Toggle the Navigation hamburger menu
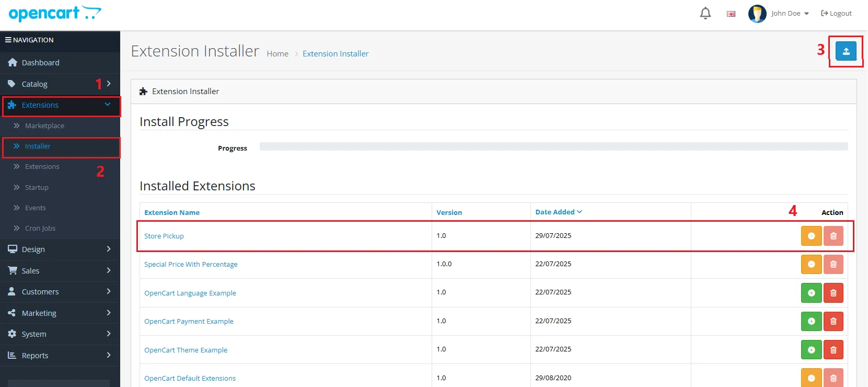 [8, 40]
